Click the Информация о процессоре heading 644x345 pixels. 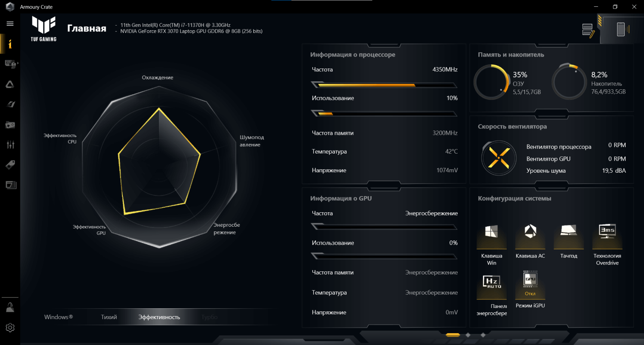click(353, 54)
